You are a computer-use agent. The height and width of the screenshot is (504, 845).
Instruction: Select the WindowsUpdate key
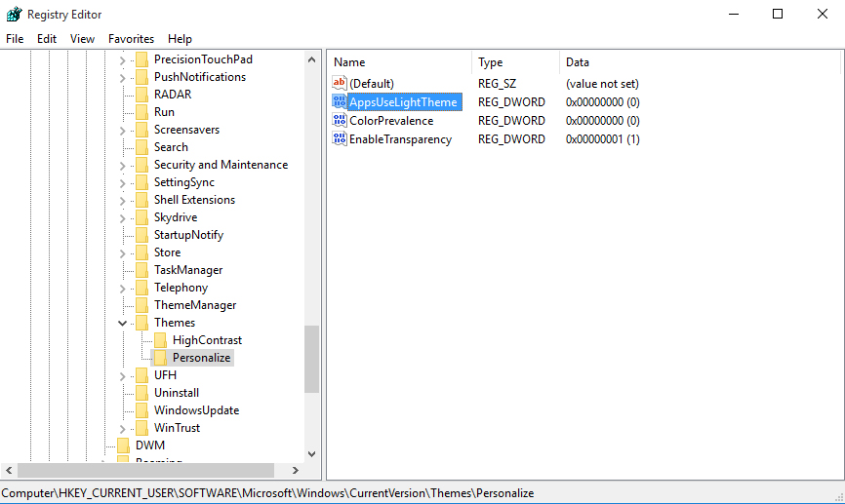pos(196,410)
